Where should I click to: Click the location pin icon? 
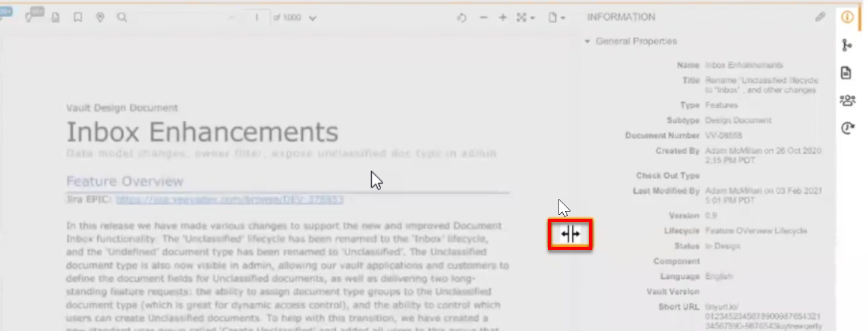pos(100,18)
